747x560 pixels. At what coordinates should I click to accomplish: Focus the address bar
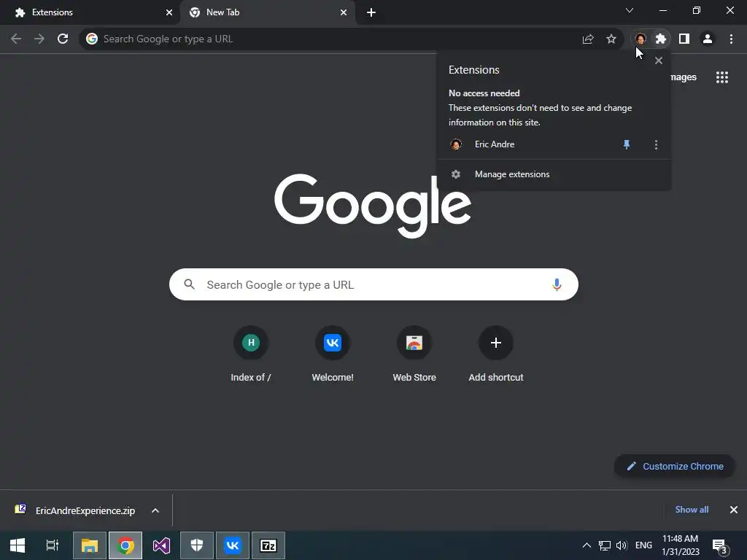[333, 39]
